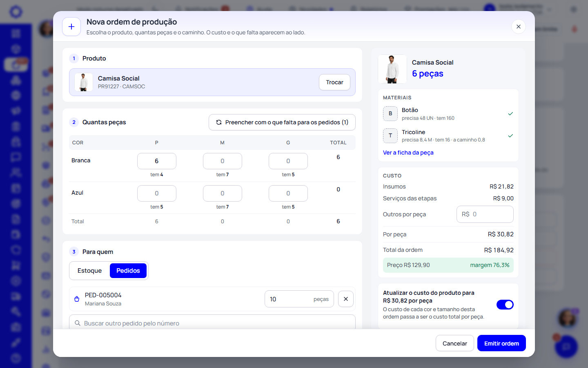
Task: Click the Cancelar button
Action: click(x=455, y=343)
